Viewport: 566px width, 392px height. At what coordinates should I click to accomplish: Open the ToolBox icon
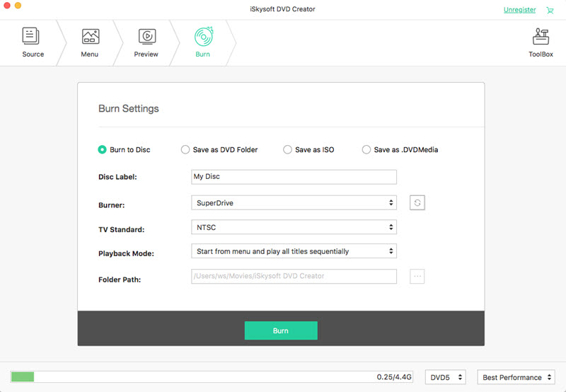point(541,37)
